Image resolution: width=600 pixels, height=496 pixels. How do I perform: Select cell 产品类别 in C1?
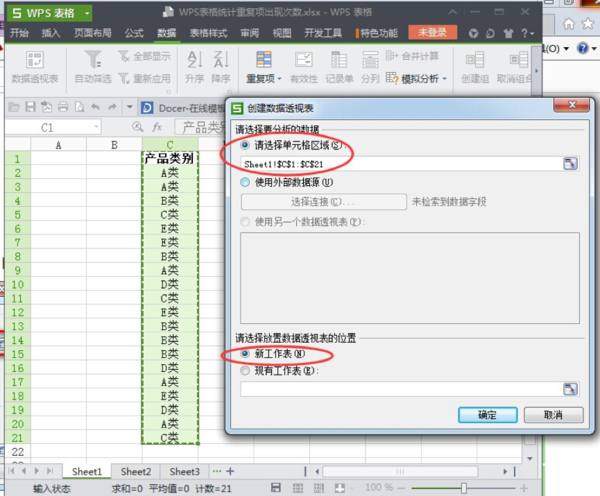coord(170,158)
